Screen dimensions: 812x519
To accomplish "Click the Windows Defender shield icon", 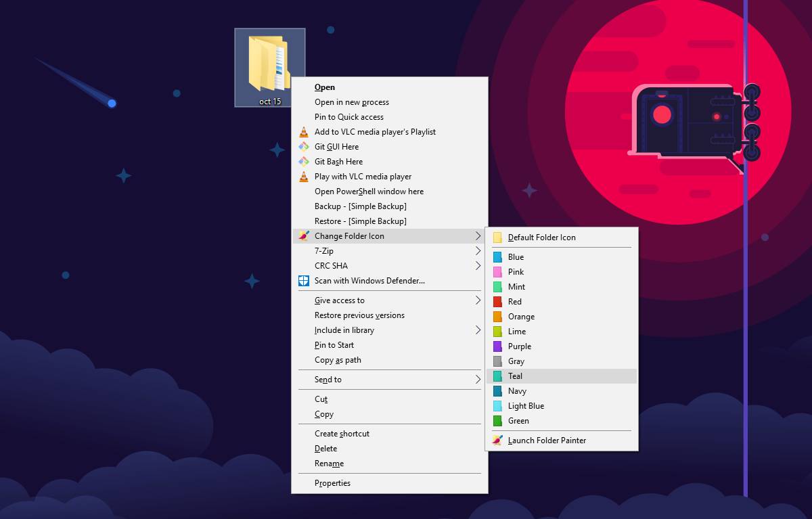I will click(304, 279).
